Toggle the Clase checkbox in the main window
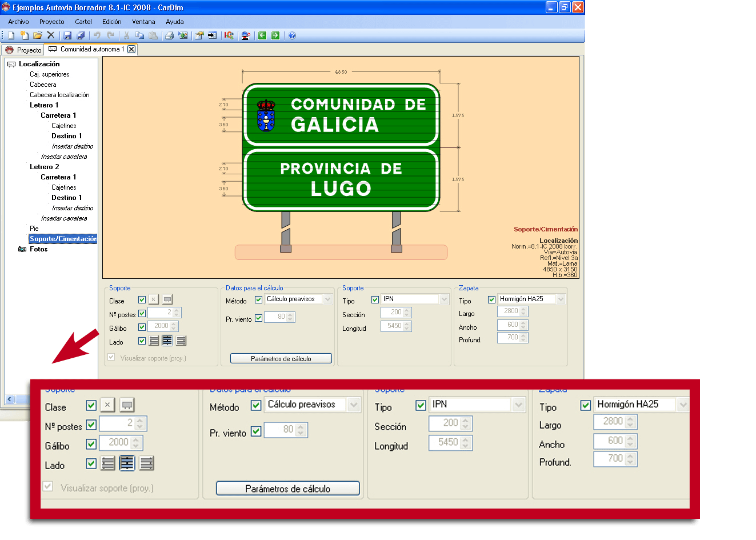The height and width of the screenshot is (540, 756). tap(142, 300)
